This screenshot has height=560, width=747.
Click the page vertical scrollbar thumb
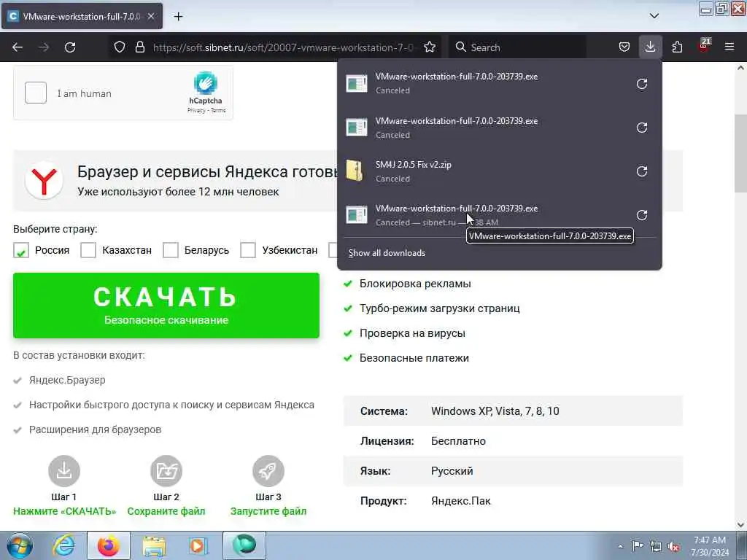pos(741,153)
